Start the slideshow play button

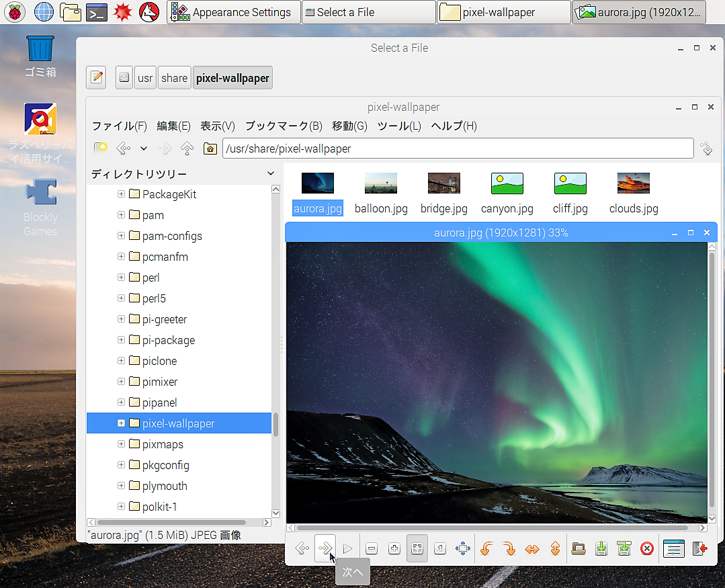[x=347, y=549]
